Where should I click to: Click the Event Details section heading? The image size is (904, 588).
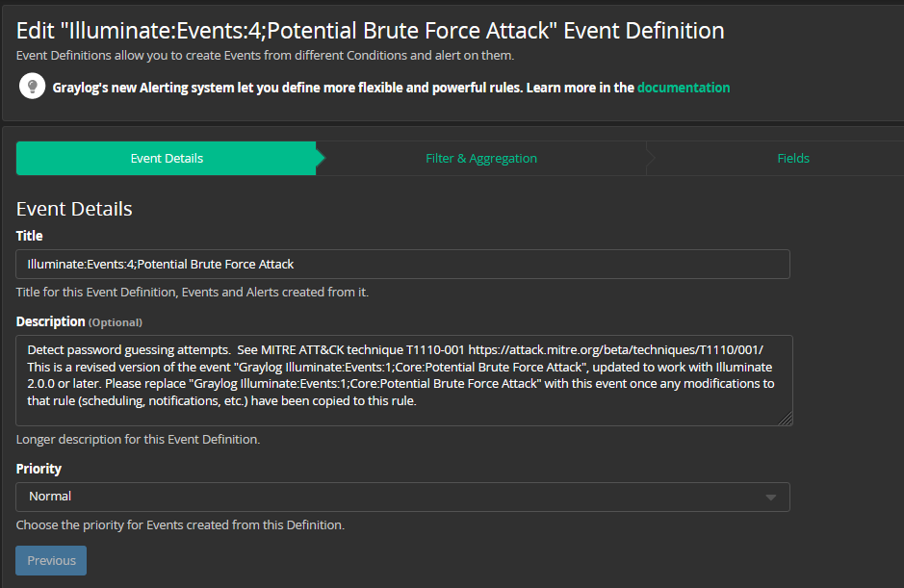pos(74,209)
